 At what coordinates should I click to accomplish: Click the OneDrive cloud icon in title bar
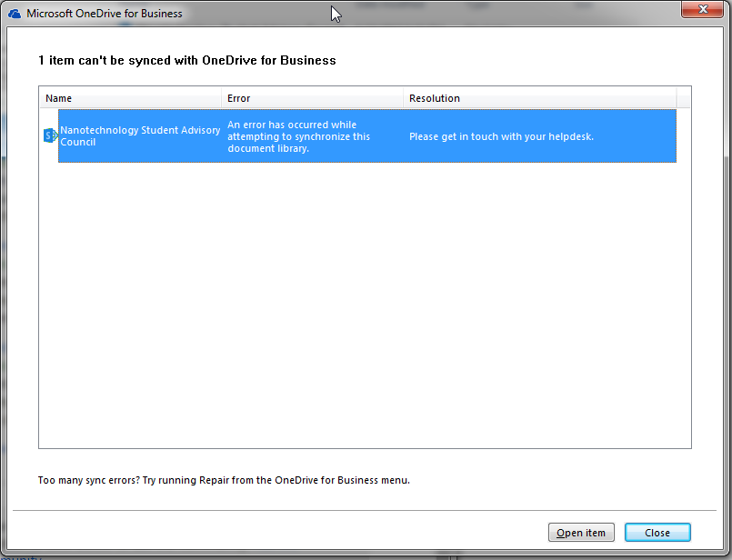[x=15, y=14]
